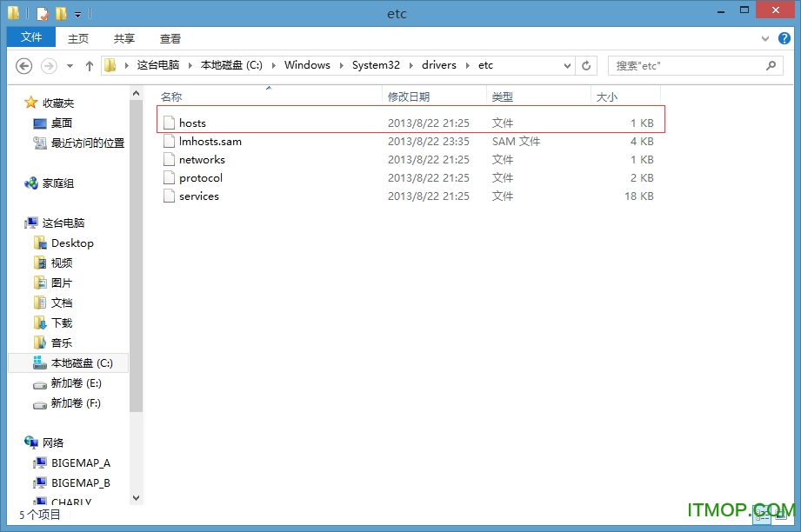Image resolution: width=801 pixels, height=532 pixels.
Task: Open the 文件 menu
Action: pyautogui.click(x=30, y=37)
